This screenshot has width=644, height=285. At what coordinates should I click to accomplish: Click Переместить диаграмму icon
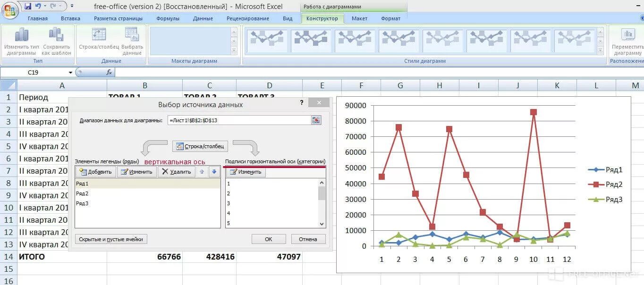coord(627,42)
